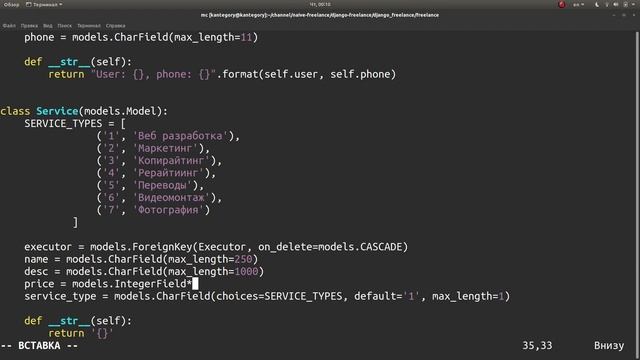This screenshot has height=360, width=640.
Task: Open the clock and calendar in top bar
Action: (320, 4)
